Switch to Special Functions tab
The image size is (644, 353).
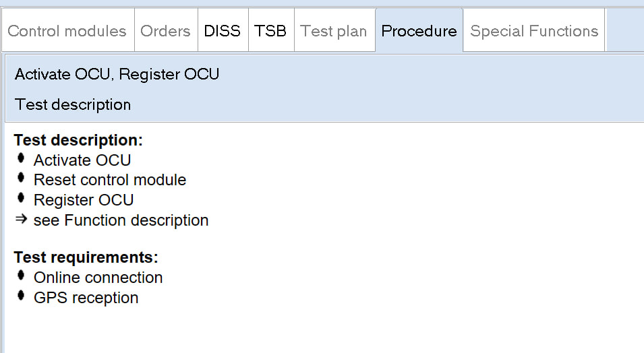pos(534,31)
